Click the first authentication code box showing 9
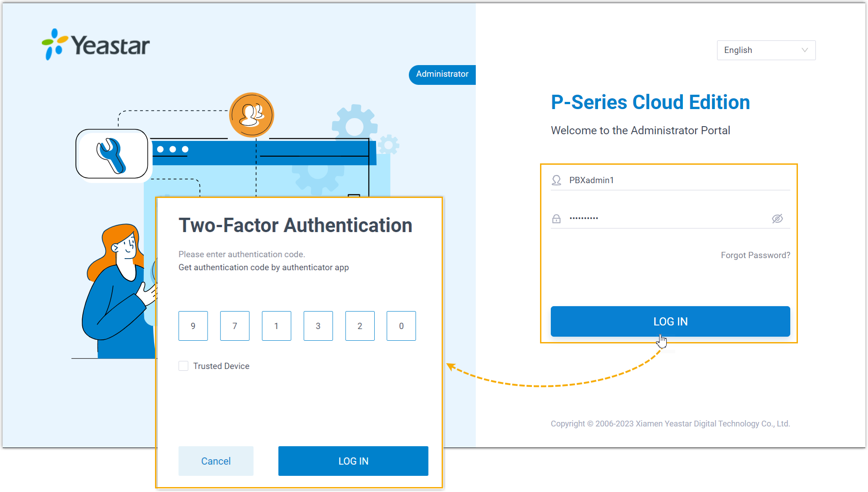868x492 pixels. coord(193,326)
